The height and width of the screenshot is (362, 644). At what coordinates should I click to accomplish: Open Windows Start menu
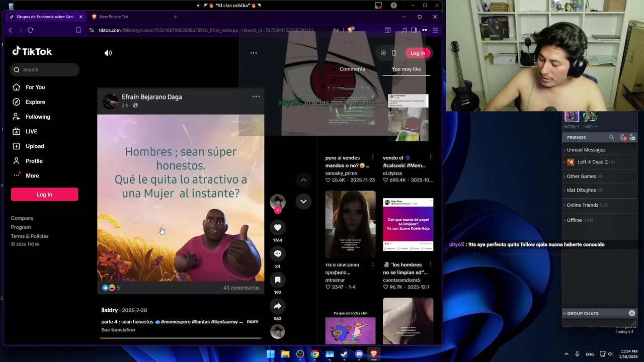click(270, 354)
